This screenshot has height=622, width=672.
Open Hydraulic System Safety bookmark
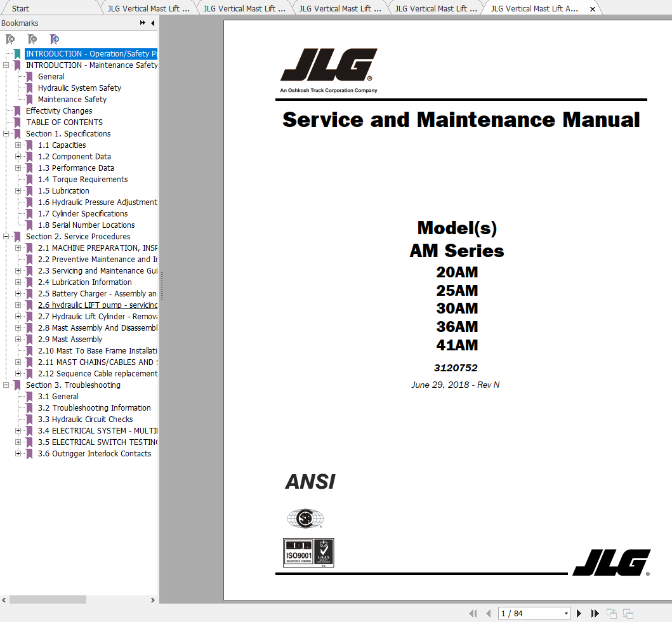(x=79, y=88)
